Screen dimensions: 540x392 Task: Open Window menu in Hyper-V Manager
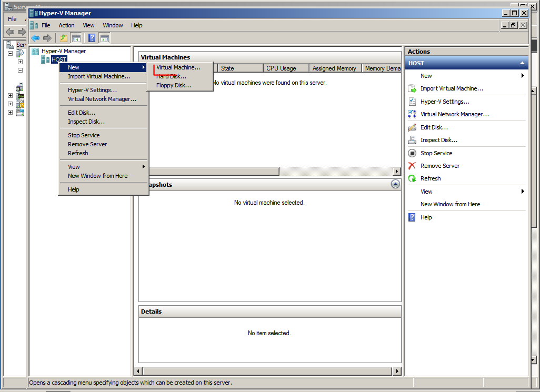pos(113,25)
